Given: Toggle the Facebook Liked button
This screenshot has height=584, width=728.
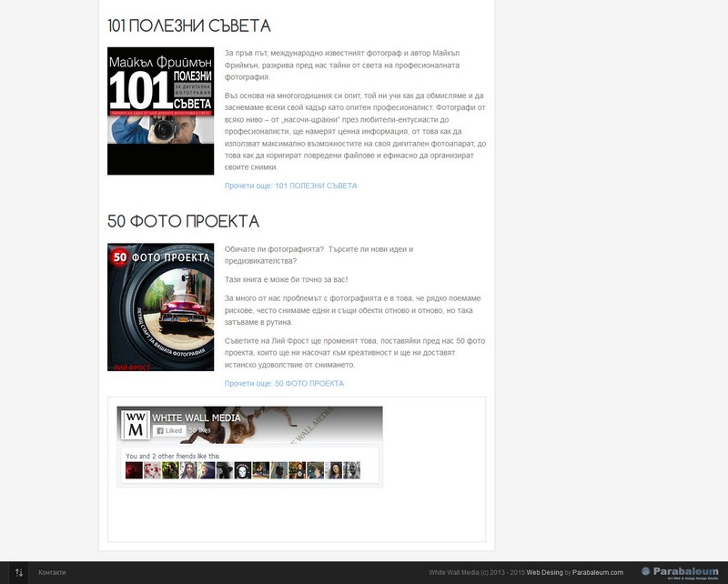Looking at the screenshot, I should 169,431.
